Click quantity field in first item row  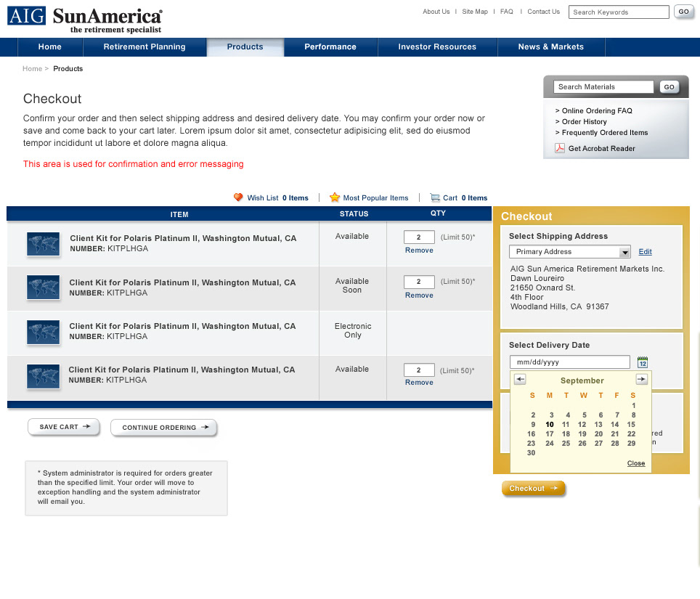coord(419,237)
